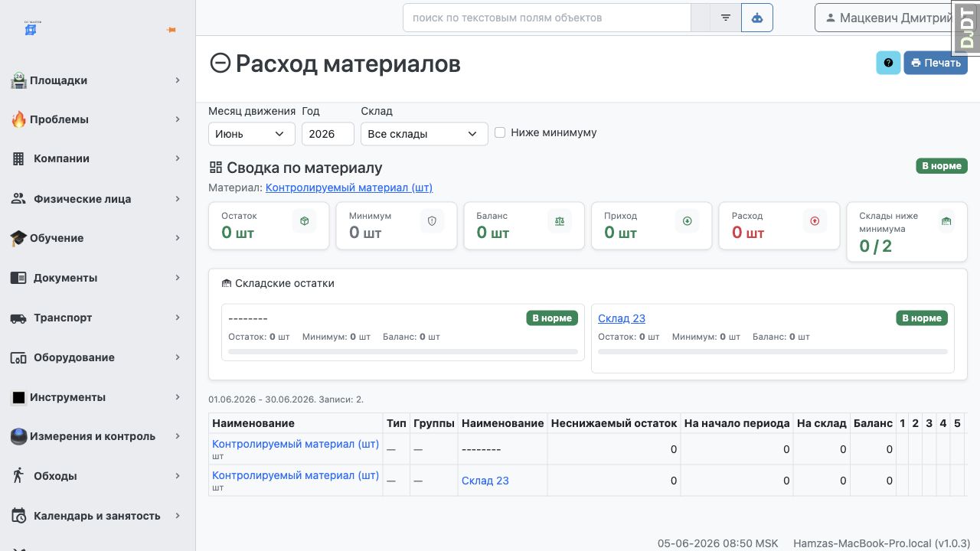The width and height of the screenshot is (980, 551).
Task: Click the progress bar in the Склад 23 card
Action: pos(773,352)
